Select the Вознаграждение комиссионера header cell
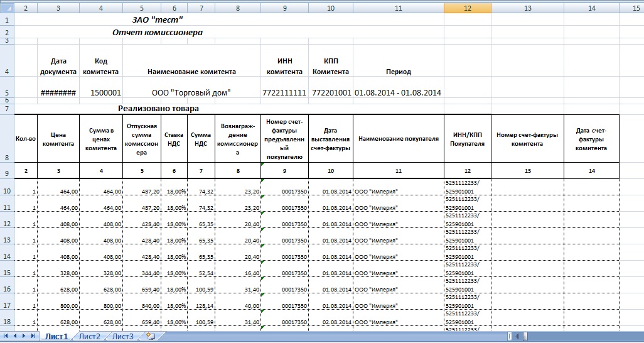This screenshot has width=644, height=343. coord(238,139)
